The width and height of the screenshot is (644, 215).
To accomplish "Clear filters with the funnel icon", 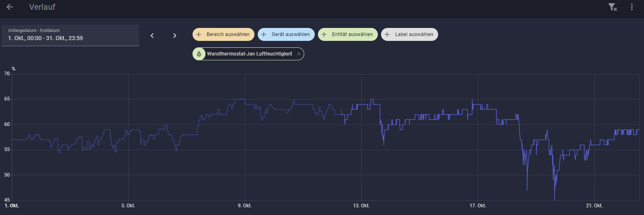I will (x=612, y=7).
